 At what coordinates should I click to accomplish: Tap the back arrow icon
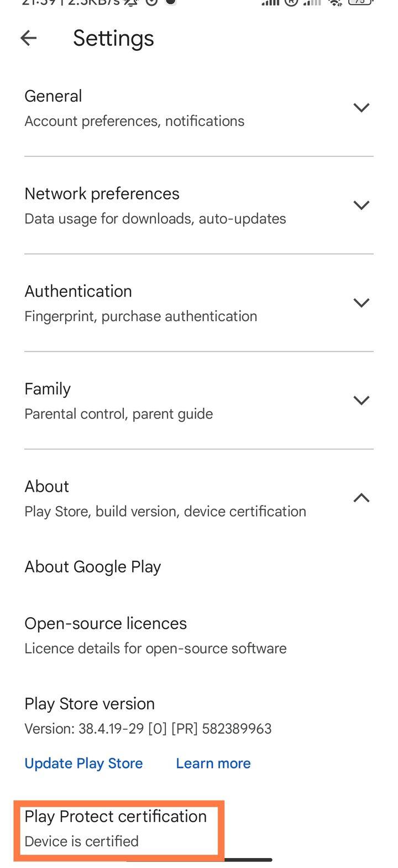pyautogui.click(x=28, y=38)
